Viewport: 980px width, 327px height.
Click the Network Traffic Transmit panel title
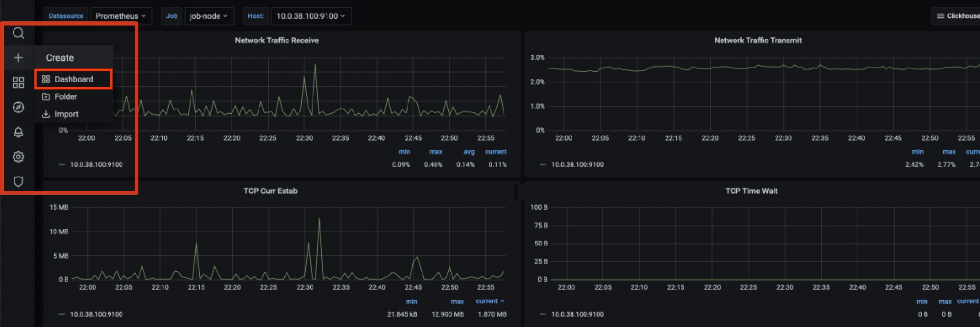click(x=758, y=41)
